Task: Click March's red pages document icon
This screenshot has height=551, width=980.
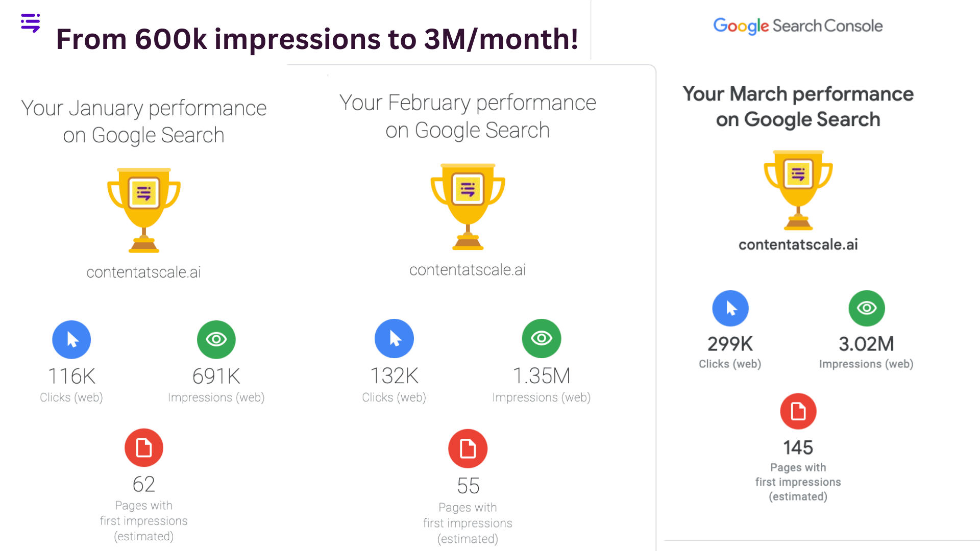Action: [x=798, y=411]
